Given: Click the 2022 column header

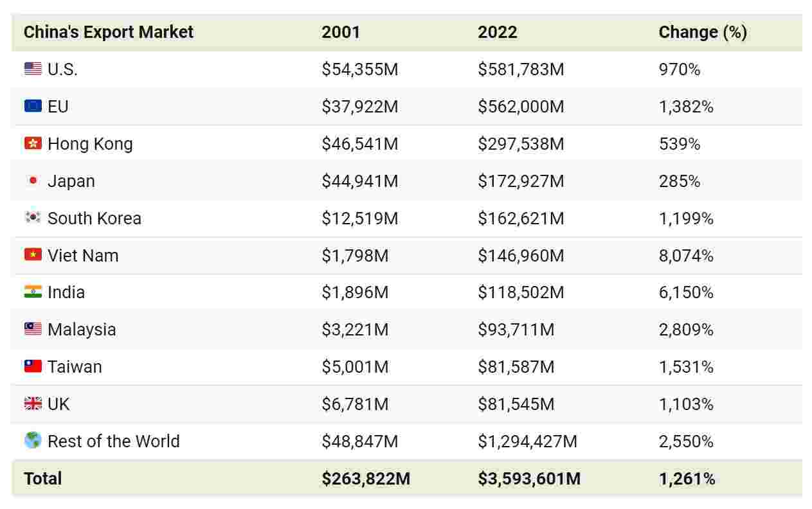Looking at the screenshot, I should [497, 32].
